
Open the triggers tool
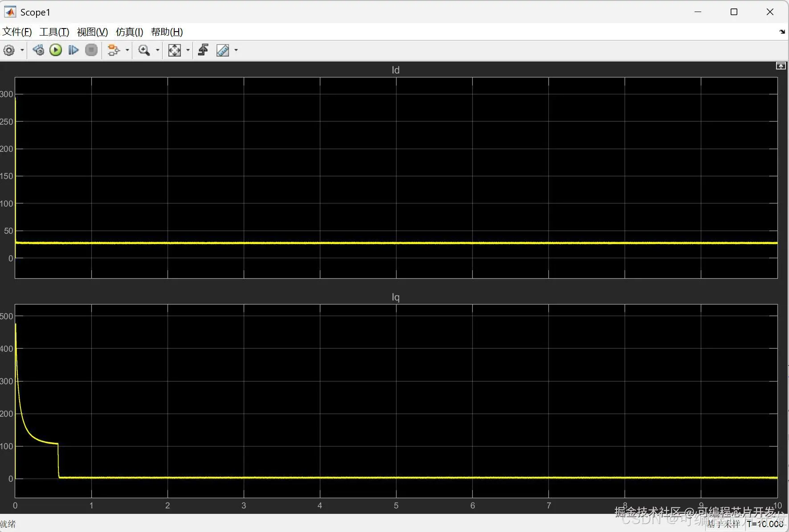pos(203,50)
